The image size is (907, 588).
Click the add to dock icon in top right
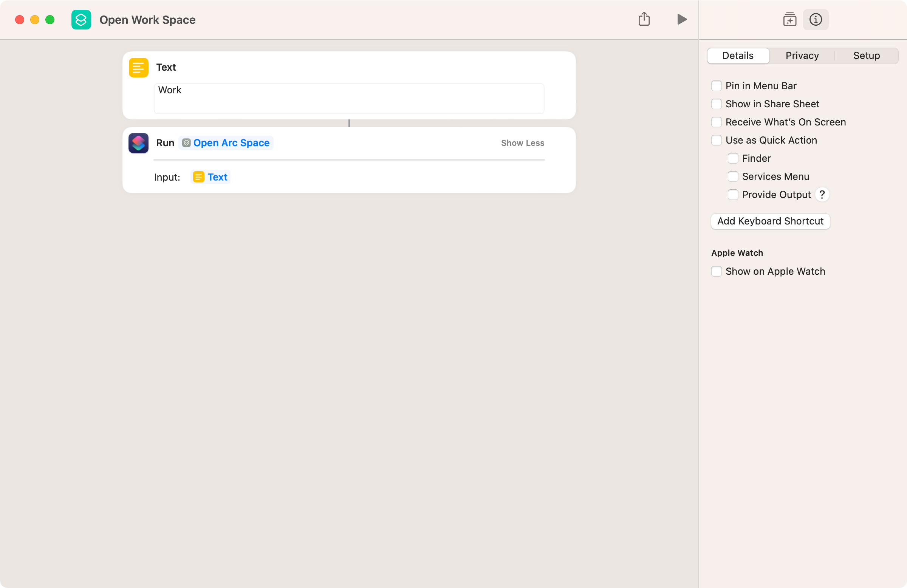point(789,20)
